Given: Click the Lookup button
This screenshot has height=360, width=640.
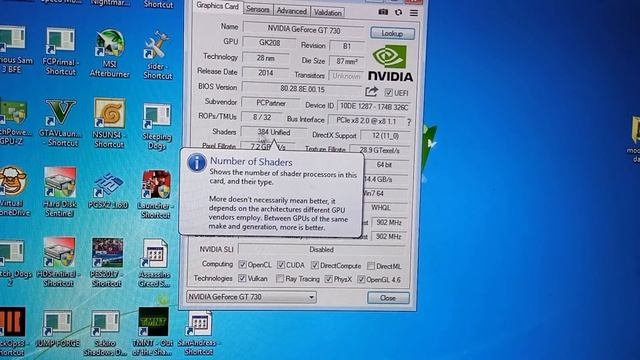Looking at the screenshot, I should 392,33.
